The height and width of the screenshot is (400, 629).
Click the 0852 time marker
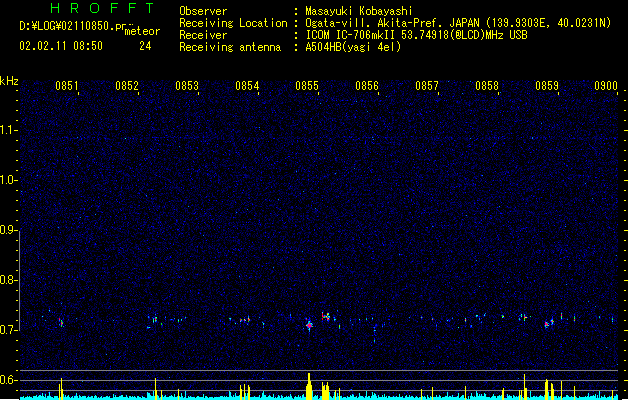tap(127, 86)
